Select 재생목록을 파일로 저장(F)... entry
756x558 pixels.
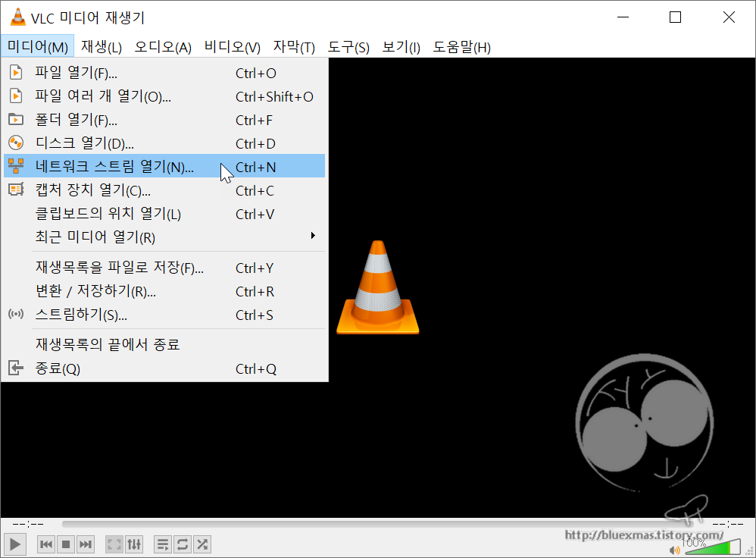point(164,268)
